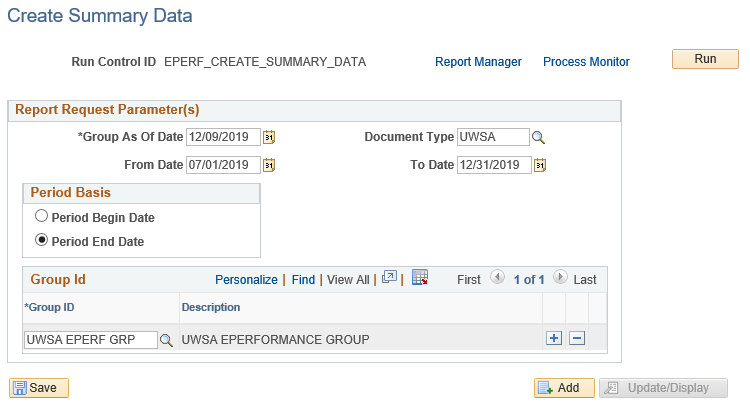Open calendar for Group As Of Date
This screenshot has width=750, height=405.
(269, 137)
